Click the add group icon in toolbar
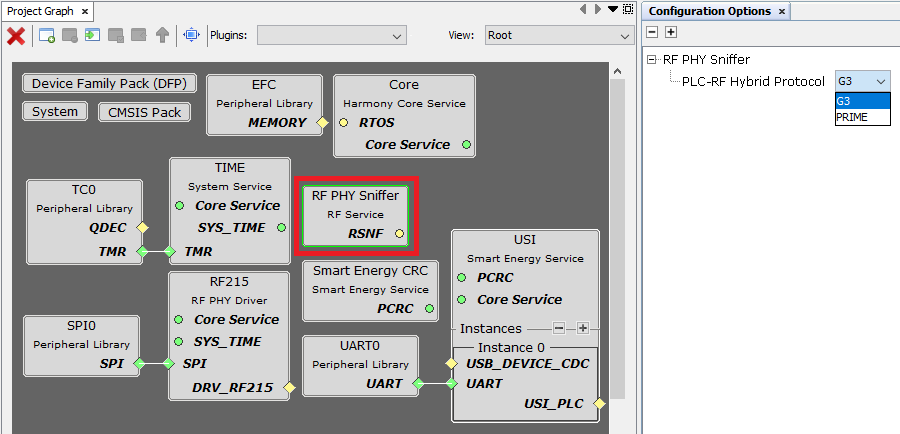This screenshot has width=900, height=434. pyautogui.click(x=47, y=35)
